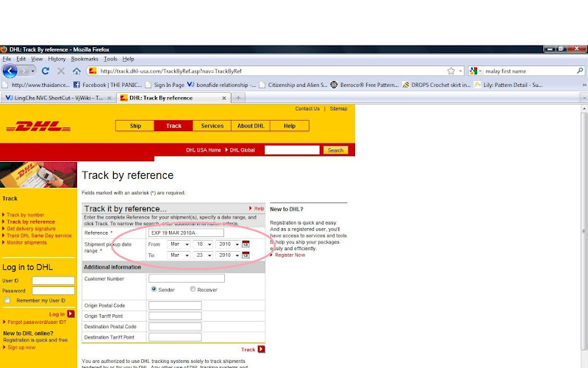Image resolution: width=588 pixels, height=368 pixels.
Task: Click the yellow Search button
Action: pyautogui.click(x=336, y=150)
